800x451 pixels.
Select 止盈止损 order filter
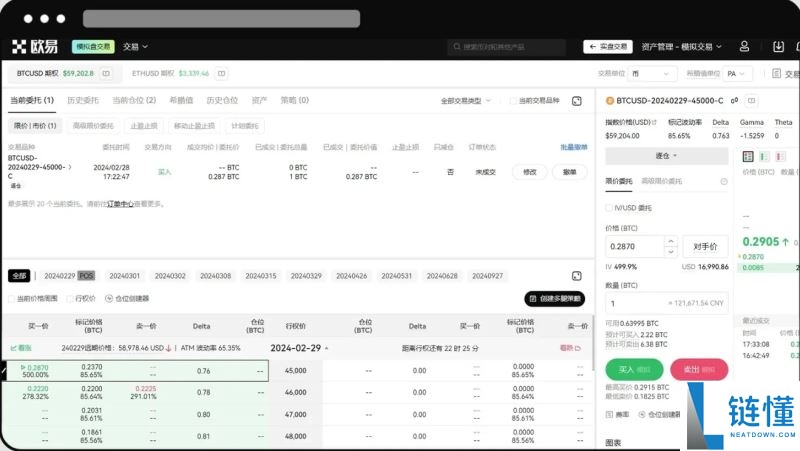point(144,126)
